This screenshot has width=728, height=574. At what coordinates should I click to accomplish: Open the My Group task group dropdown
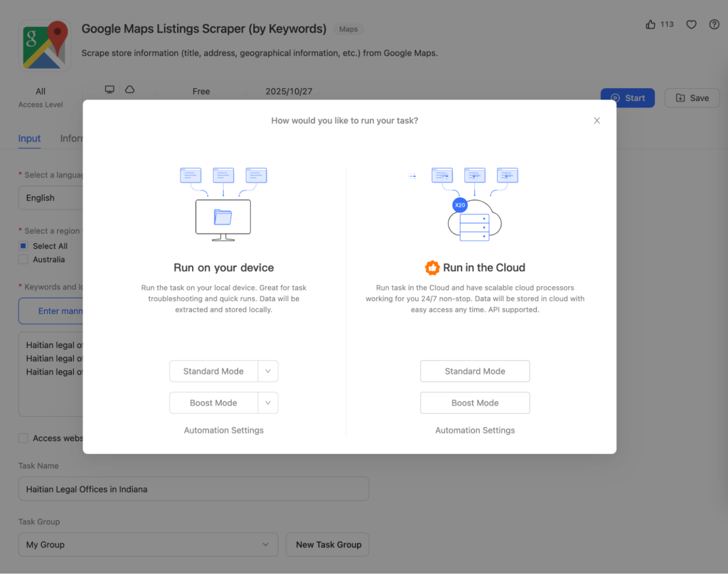[x=147, y=544]
